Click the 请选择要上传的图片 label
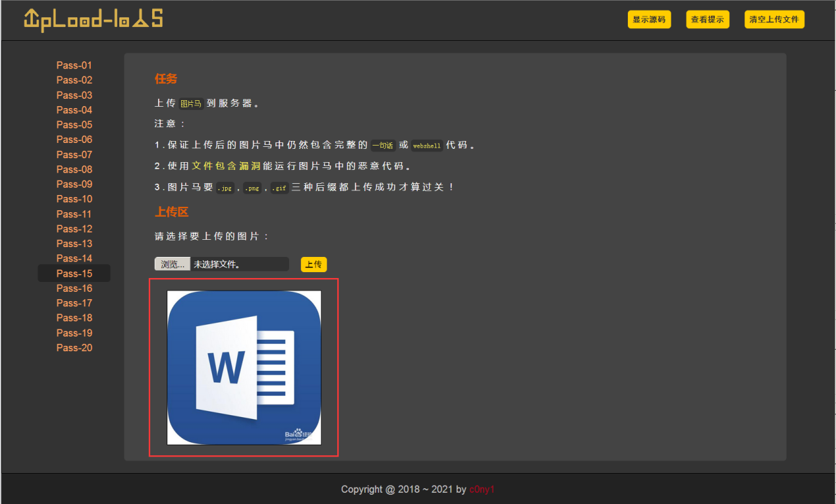Screen dimensions: 836x504 click(x=211, y=237)
